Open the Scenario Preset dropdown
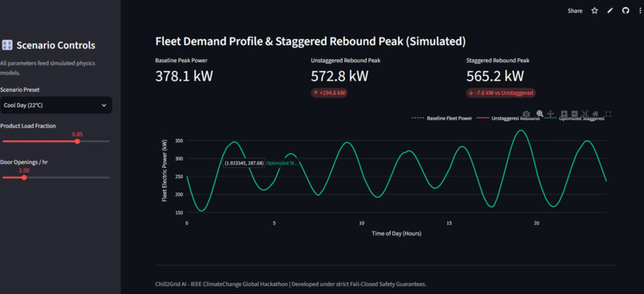Screen dimensions: 644x294 [56, 105]
